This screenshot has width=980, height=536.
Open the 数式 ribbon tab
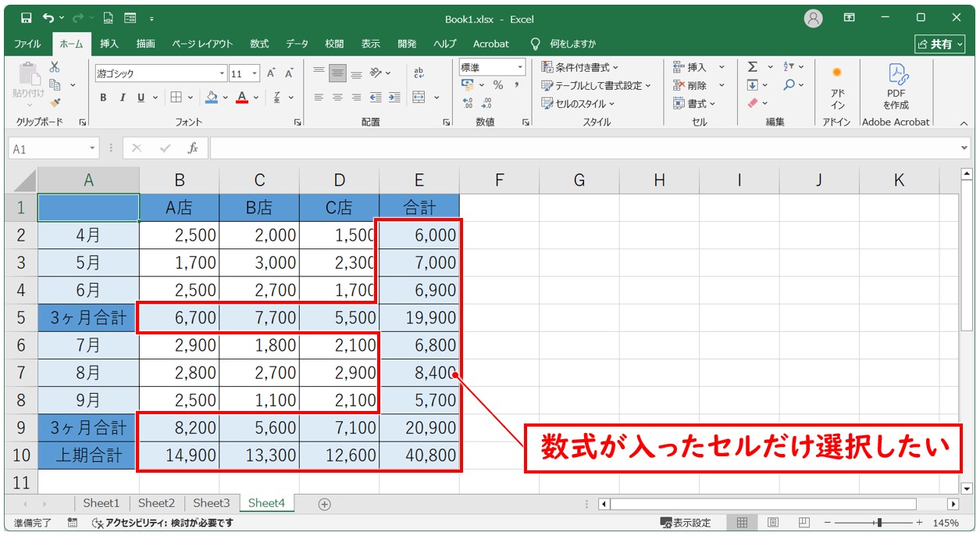pos(258,44)
